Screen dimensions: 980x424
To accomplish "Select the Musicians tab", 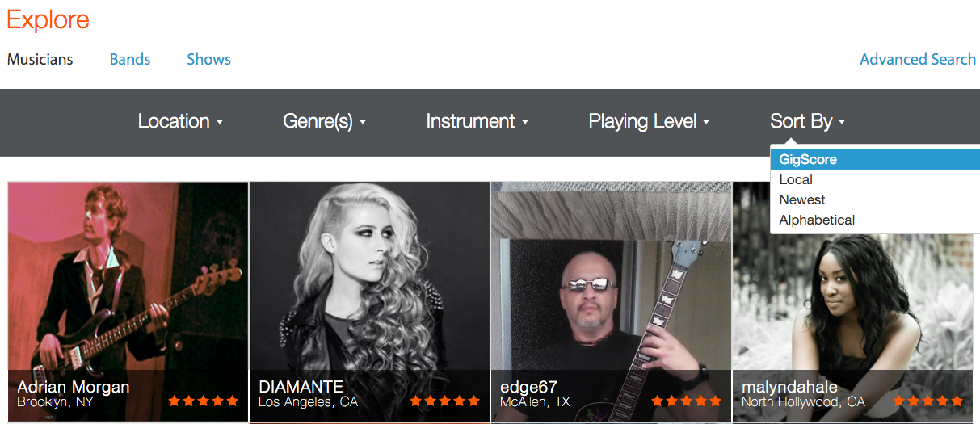I will click(40, 59).
